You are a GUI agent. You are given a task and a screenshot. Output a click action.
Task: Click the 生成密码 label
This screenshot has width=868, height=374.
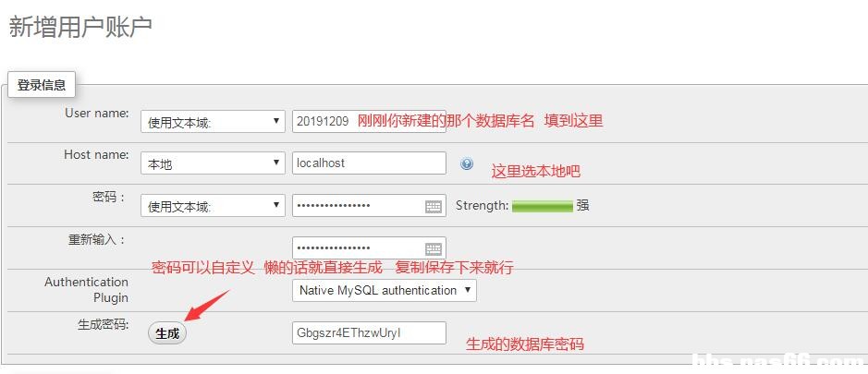102,325
